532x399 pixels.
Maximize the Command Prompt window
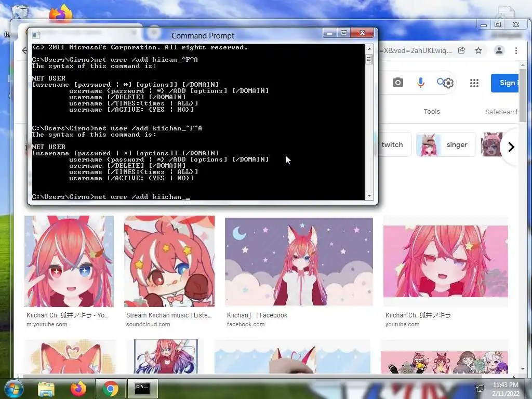coord(344,33)
